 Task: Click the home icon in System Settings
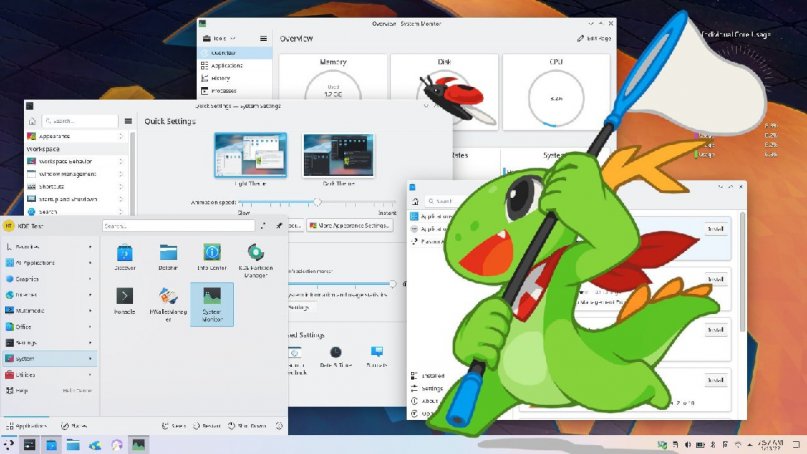coord(32,120)
